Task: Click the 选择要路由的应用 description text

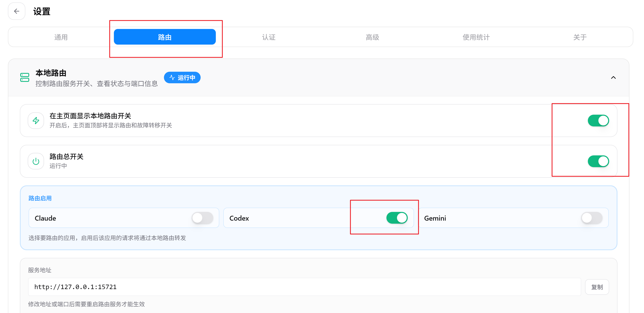Action: coord(107,238)
